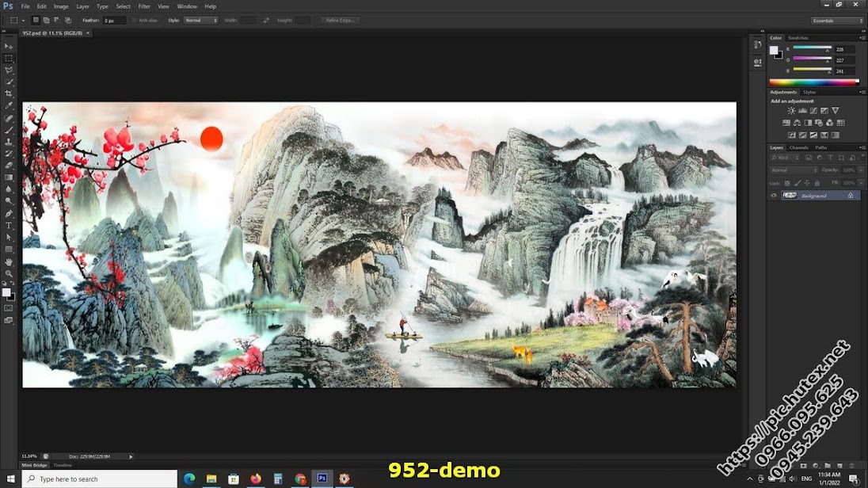The image size is (868, 488).
Task: Open the tool preset picker arrow
Action: (23, 21)
